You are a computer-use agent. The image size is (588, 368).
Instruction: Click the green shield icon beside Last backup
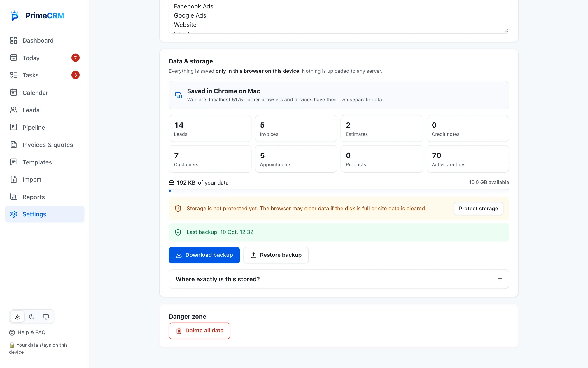point(178,232)
